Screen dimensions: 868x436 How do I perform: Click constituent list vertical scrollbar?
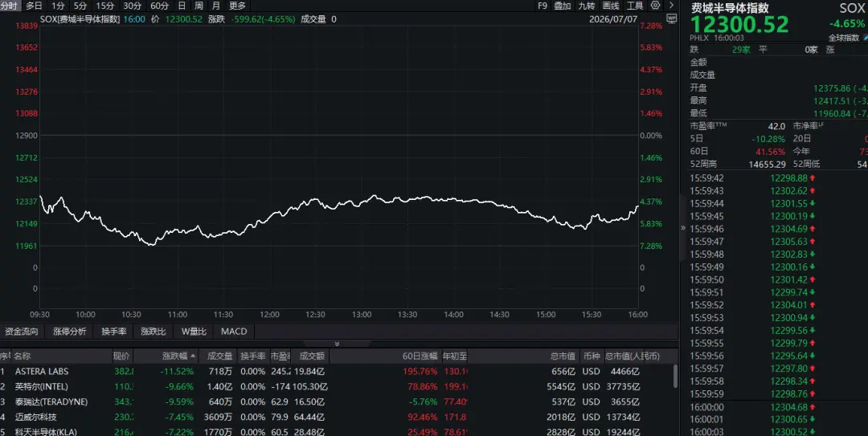pyautogui.click(x=675, y=377)
